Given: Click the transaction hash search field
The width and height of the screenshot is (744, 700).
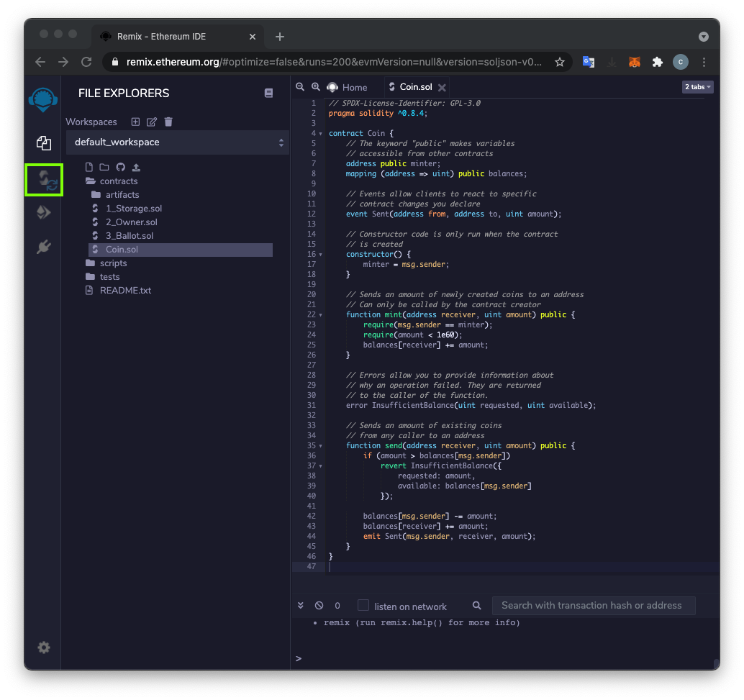Looking at the screenshot, I should 593,606.
